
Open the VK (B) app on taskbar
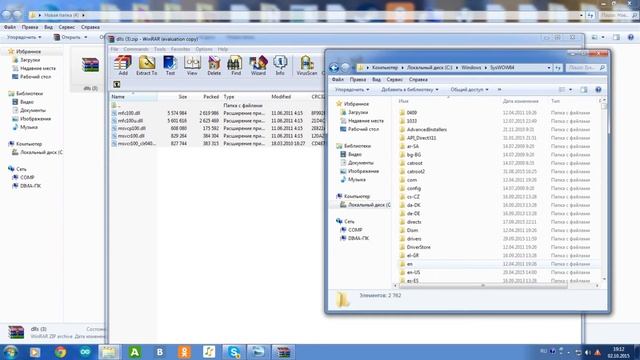pyautogui.click(x=160, y=351)
